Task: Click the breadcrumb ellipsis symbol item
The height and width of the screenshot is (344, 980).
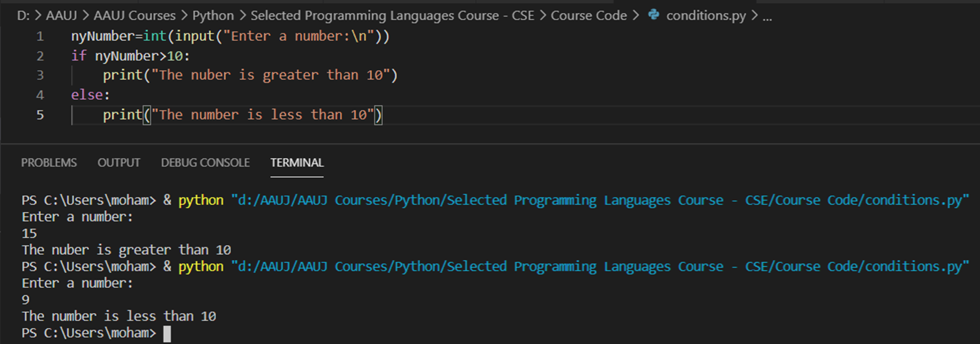Action: tap(767, 15)
